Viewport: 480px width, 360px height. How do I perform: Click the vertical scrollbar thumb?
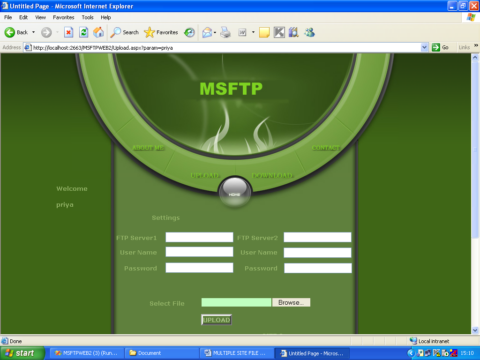[475, 150]
